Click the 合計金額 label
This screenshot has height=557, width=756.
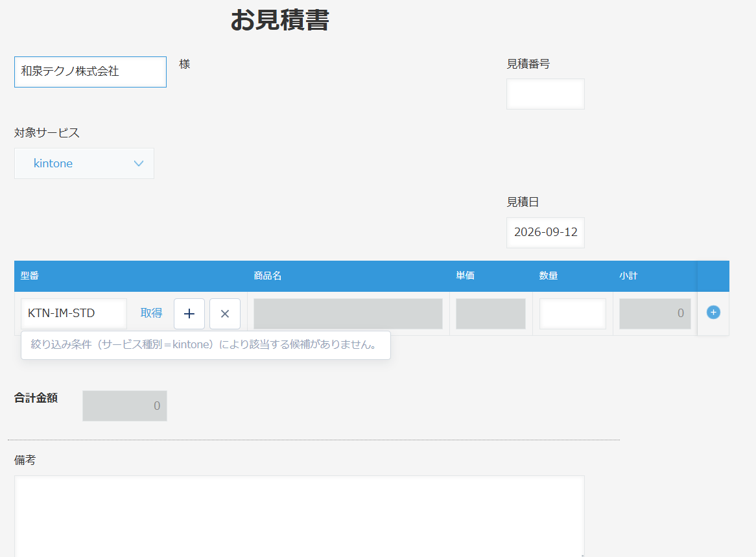pos(36,398)
